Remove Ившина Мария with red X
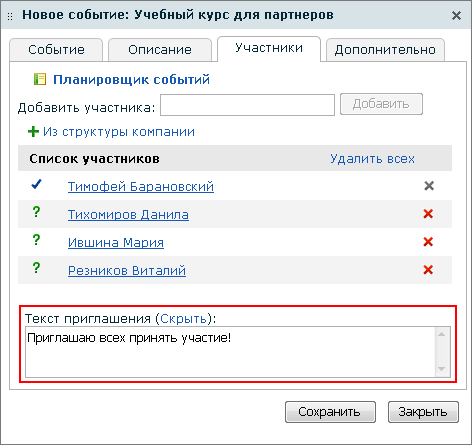Viewport: 472px width, 445px height. [428, 242]
